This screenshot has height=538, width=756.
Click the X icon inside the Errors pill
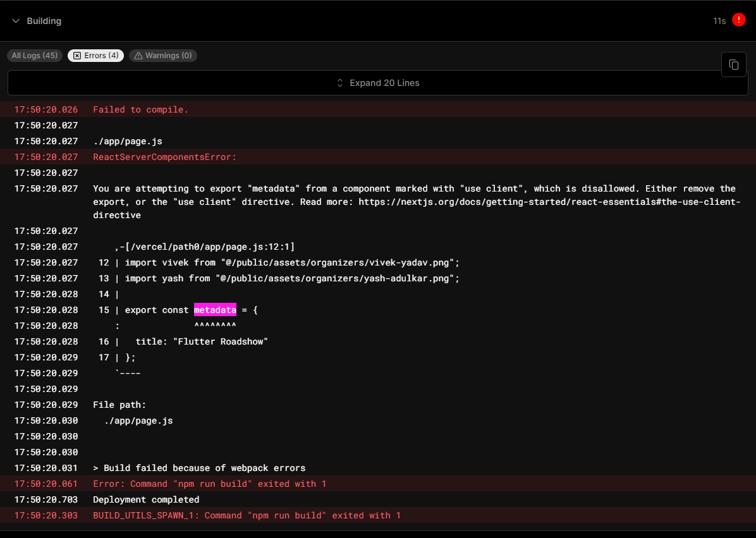click(78, 55)
